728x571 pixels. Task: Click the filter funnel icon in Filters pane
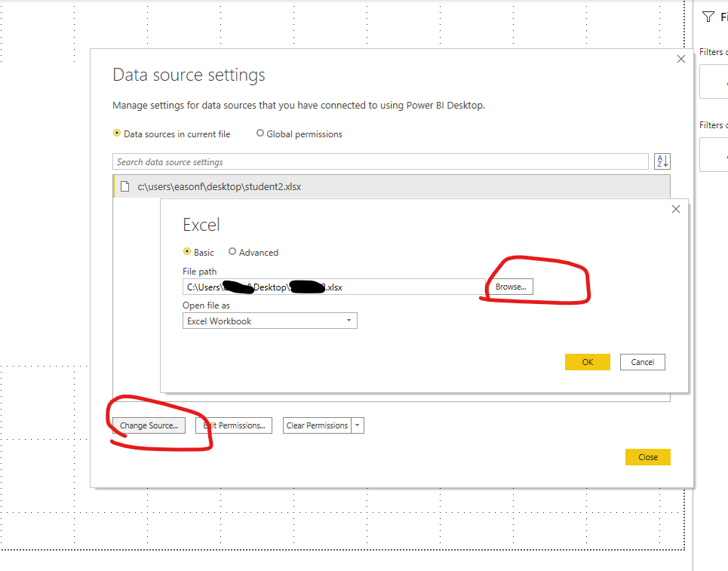point(708,17)
